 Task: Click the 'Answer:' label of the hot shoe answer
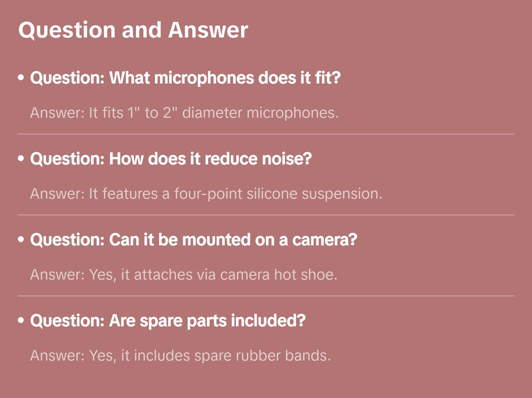click(58, 275)
